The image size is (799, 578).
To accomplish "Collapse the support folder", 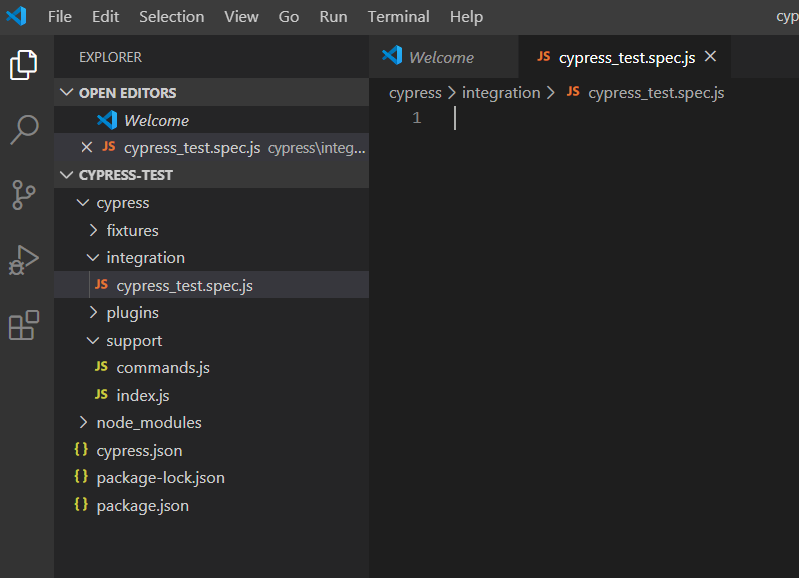I will click(93, 340).
